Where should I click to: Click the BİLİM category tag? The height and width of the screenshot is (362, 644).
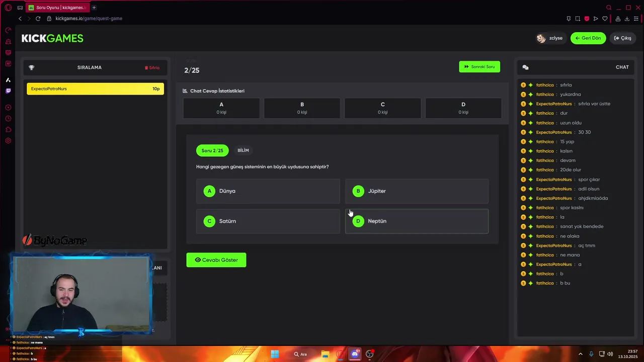click(x=243, y=150)
